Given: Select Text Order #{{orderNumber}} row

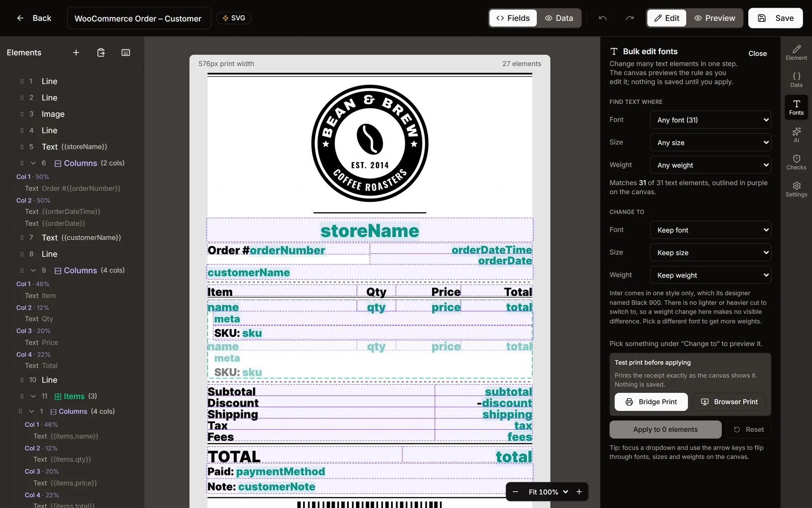Looking at the screenshot, I should (73, 189).
